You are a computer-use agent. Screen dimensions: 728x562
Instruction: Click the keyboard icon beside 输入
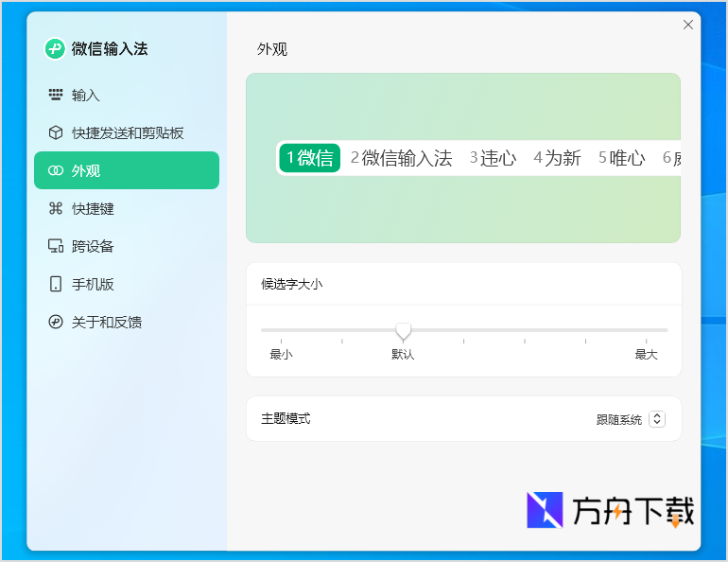pos(56,95)
